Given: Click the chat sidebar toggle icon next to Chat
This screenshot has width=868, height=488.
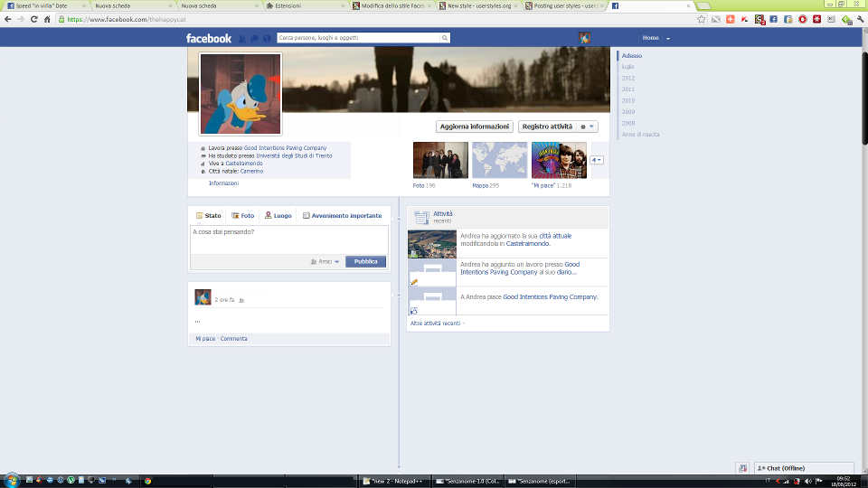Looking at the screenshot, I should point(743,468).
